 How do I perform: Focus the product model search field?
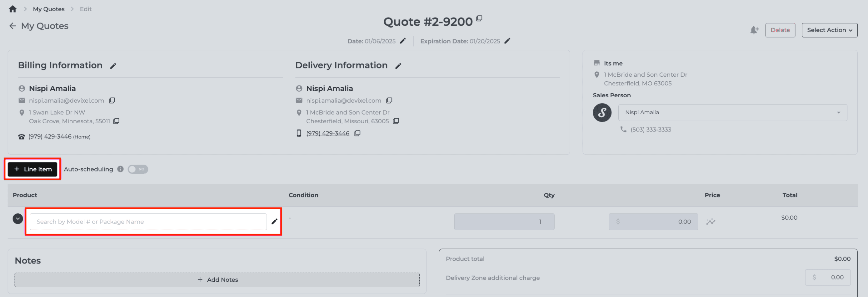(148, 222)
